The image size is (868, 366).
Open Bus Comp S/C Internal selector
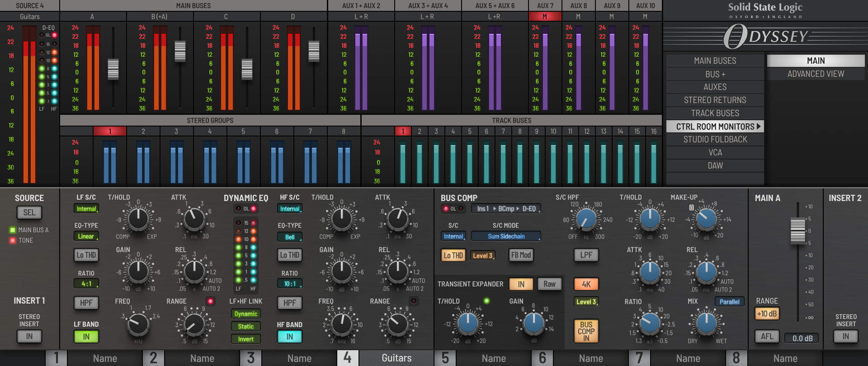[x=453, y=236]
